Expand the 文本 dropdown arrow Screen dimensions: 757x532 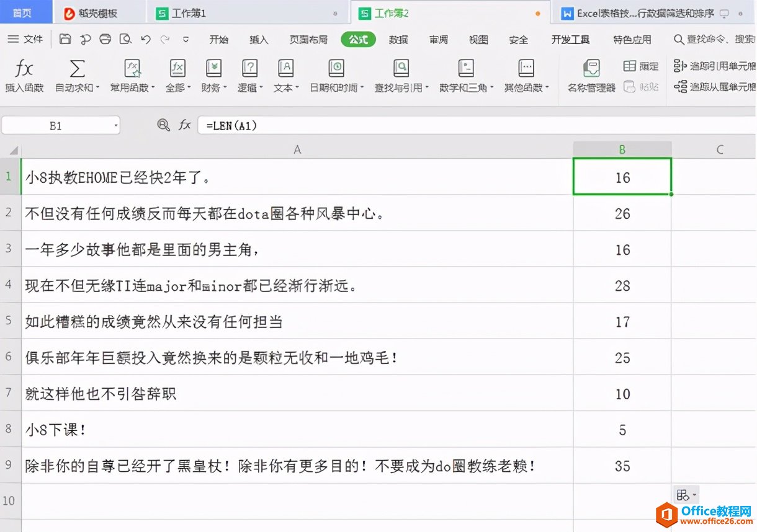point(297,88)
